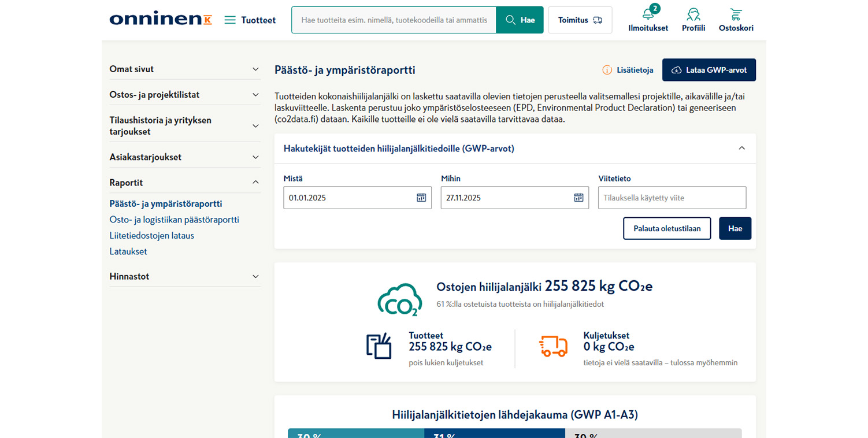Screen dimensions: 868x438
Task: Click heading 'Hiilijalanjälkitietojen lähdejakauma (GWP A1-A3)'
Action: [515, 414]
